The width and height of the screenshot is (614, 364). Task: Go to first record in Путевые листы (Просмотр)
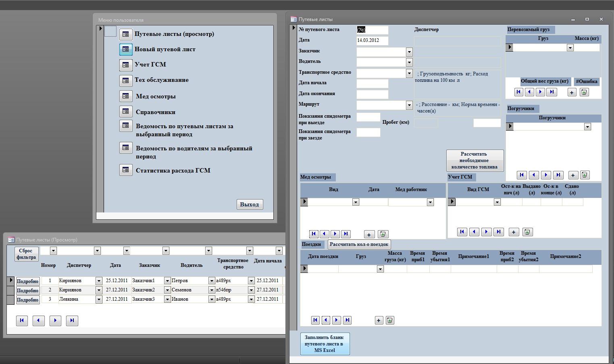point(22,320)
